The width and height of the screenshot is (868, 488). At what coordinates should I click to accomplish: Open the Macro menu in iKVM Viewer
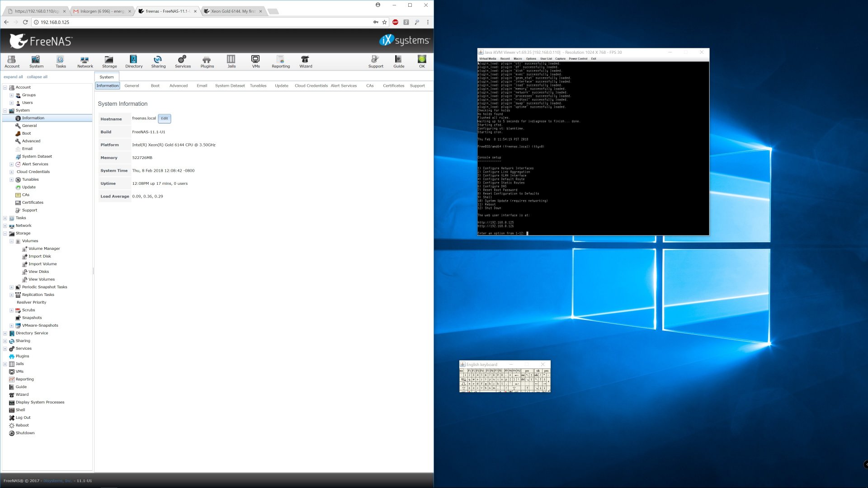click(518, 59)
